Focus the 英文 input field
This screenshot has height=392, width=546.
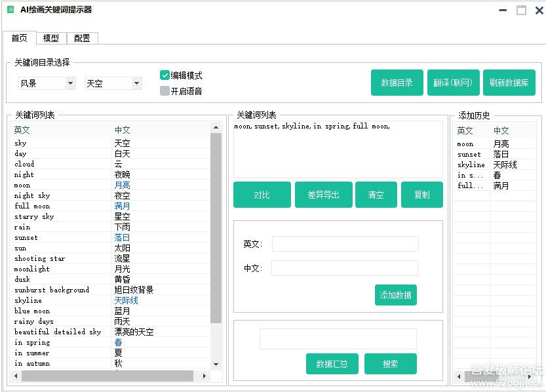(345, 244)
